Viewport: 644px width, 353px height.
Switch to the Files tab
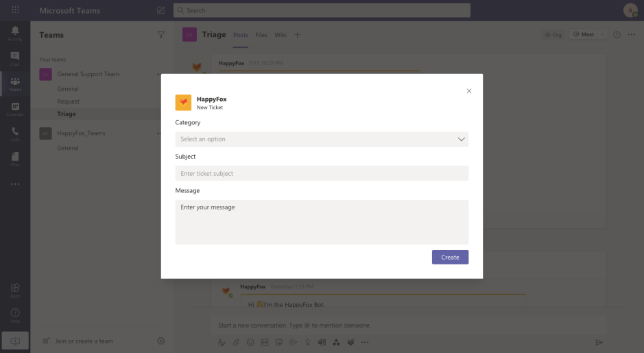tap(261, 35)
